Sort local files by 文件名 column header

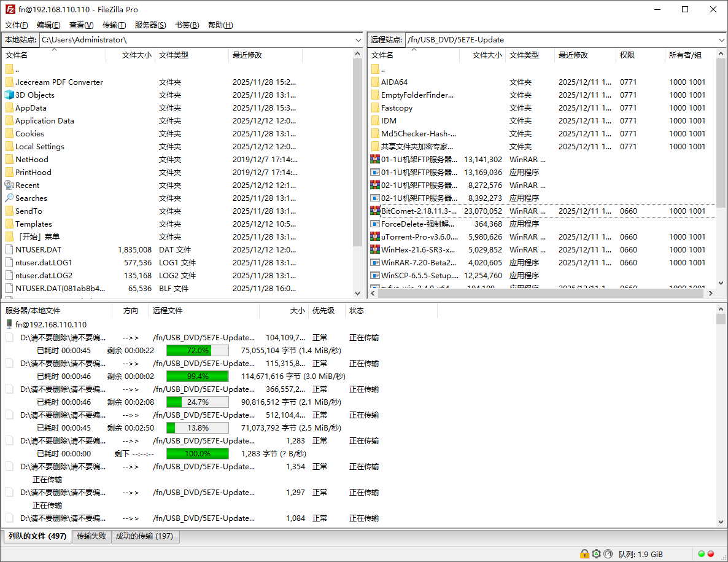pos(54,55)
